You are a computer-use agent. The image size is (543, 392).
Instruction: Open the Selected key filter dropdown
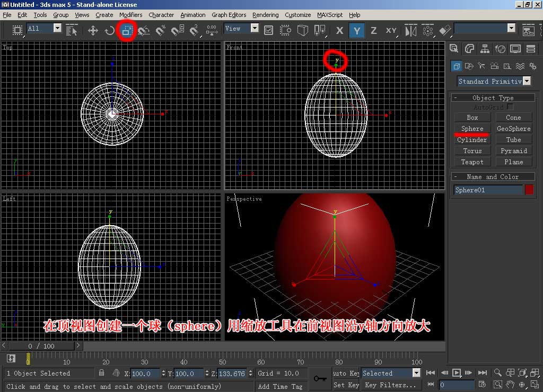point(391,373)
